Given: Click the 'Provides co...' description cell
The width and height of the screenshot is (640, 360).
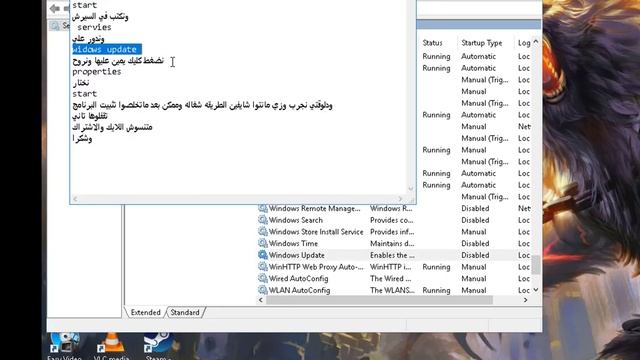Looking at the screenshot, I should (x=391, y=220).
